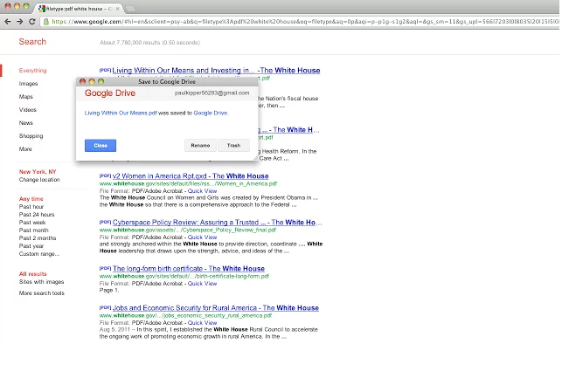Switch to News results
This screenshot has height=392, width=562.
26,123
